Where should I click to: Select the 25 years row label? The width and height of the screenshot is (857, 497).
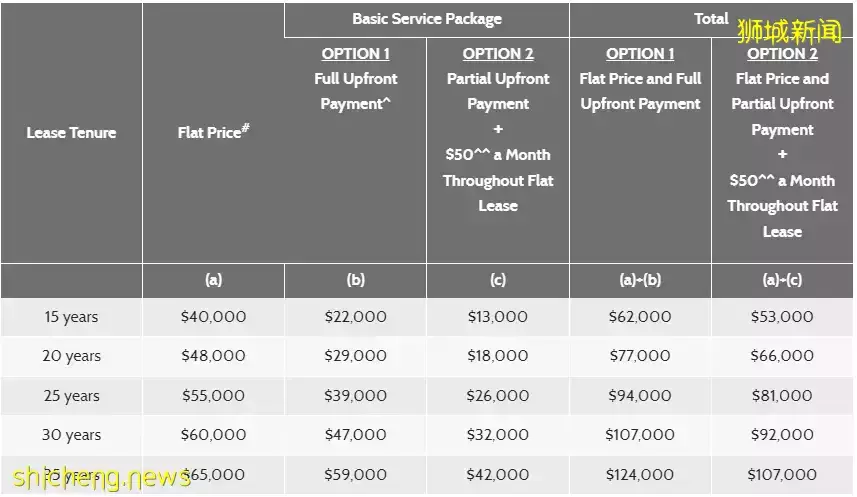(x=71, y=396)
